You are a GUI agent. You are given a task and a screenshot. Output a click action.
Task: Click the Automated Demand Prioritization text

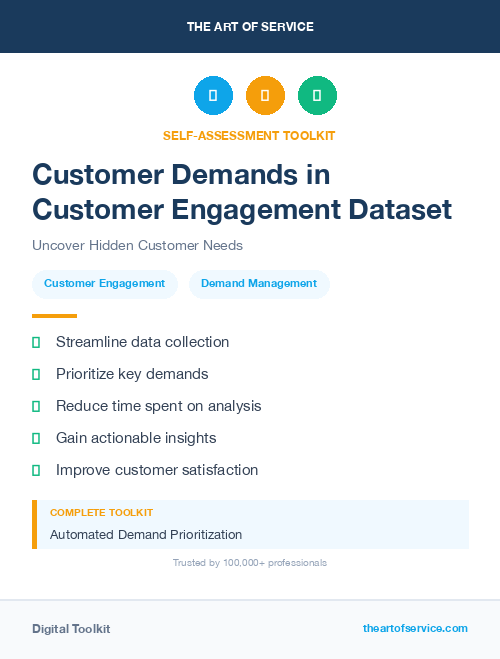pyautogui.click(x=146, y=535)
